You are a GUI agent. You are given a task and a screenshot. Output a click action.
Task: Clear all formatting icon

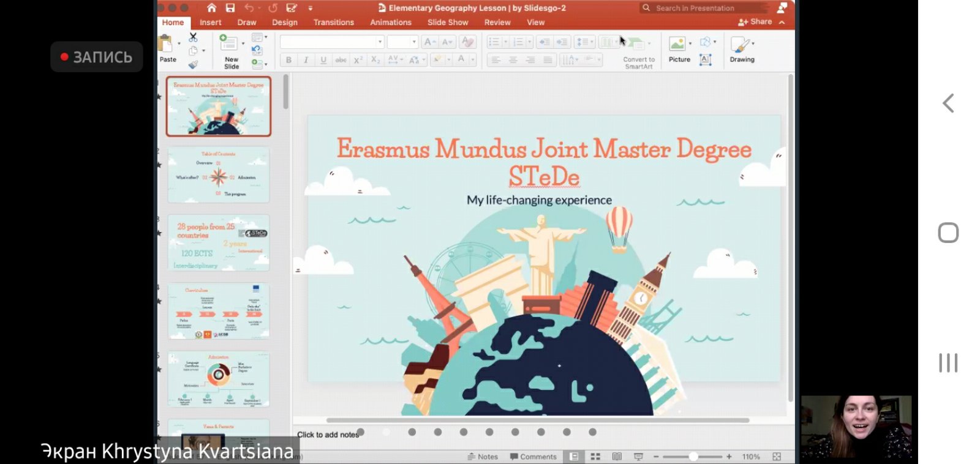click(467, 42)
